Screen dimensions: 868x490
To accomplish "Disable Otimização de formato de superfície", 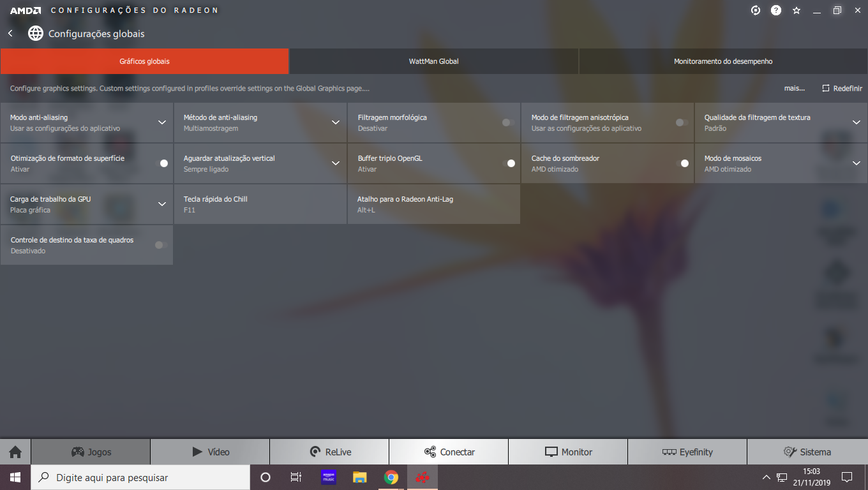I will click(x=161, y=163).
